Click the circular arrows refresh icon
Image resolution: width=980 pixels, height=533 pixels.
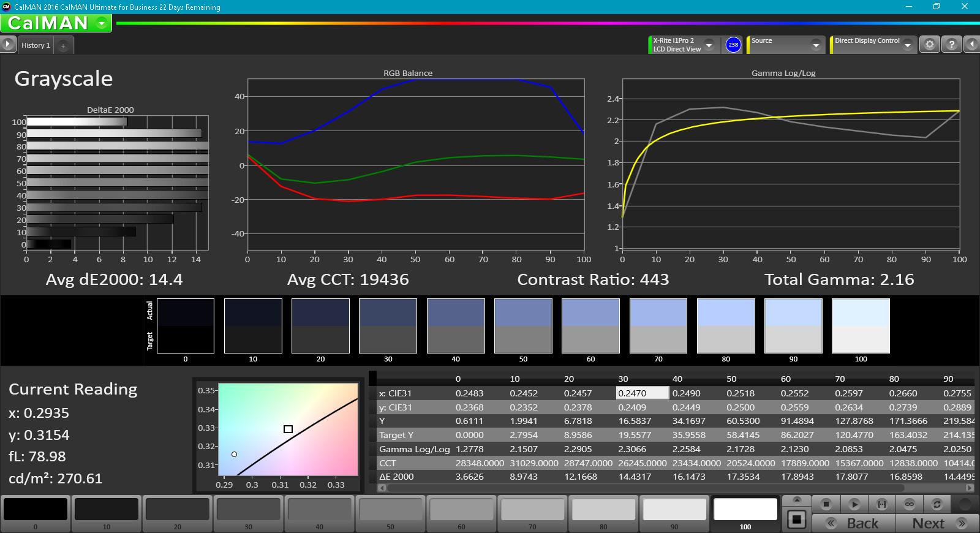click(937, 504)
